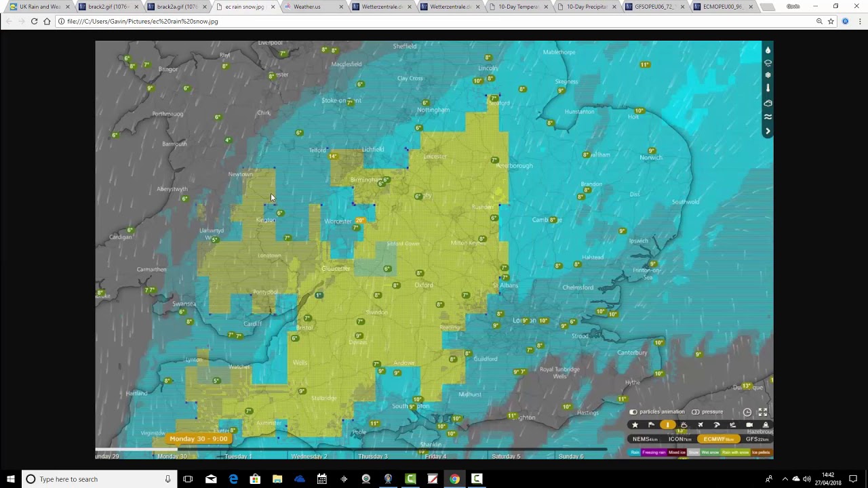Viewport: 868px width, 488px height.
Task: Click the Rain with snow legend swatch
Action: point(736,453)
